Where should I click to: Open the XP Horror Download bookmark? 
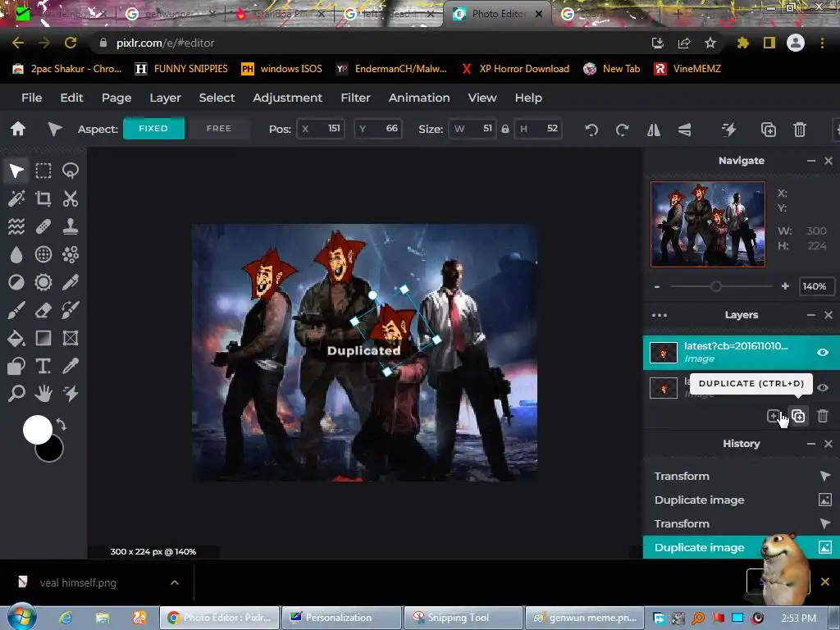515,69
